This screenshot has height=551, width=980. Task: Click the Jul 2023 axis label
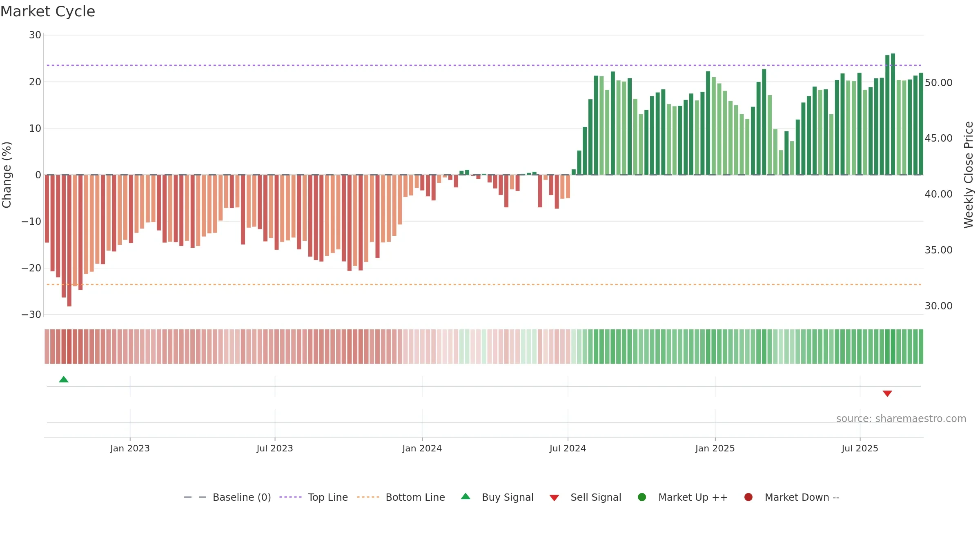click(x=275, y=449)
